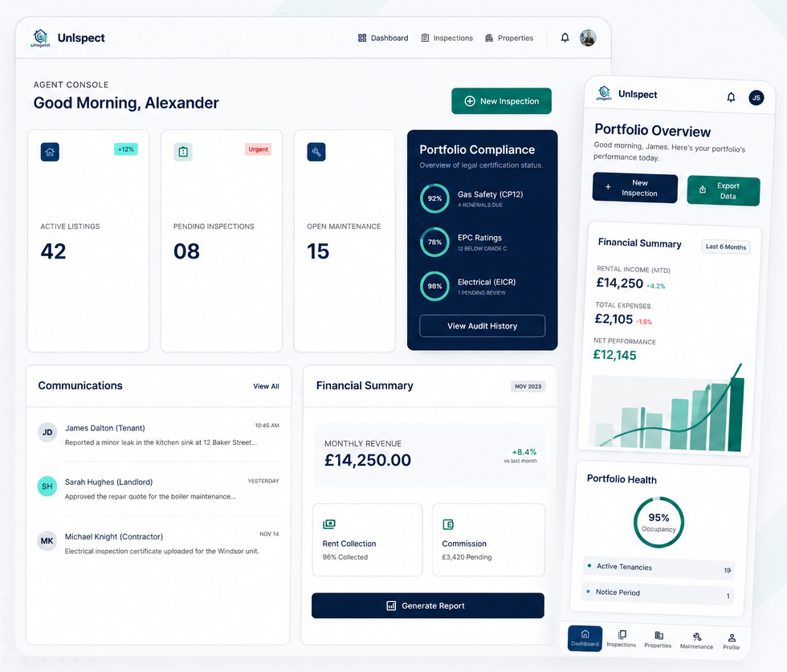Click the Commission wallet icon
Viewport: 787px width, 672px height.
click(x=448, y=524)
